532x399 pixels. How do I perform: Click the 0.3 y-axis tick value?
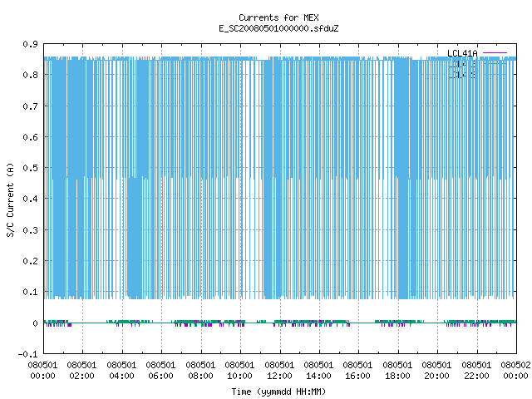click(30, 230)
